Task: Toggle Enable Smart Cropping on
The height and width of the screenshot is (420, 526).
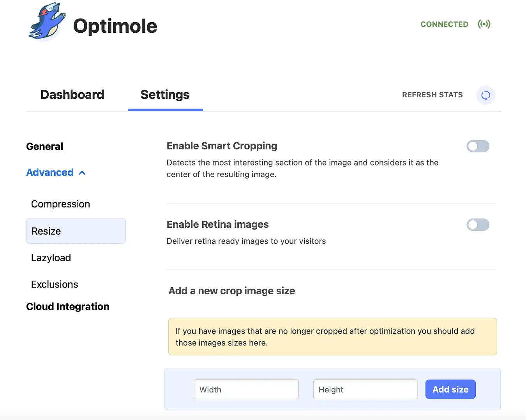Action: pos(478,146)
